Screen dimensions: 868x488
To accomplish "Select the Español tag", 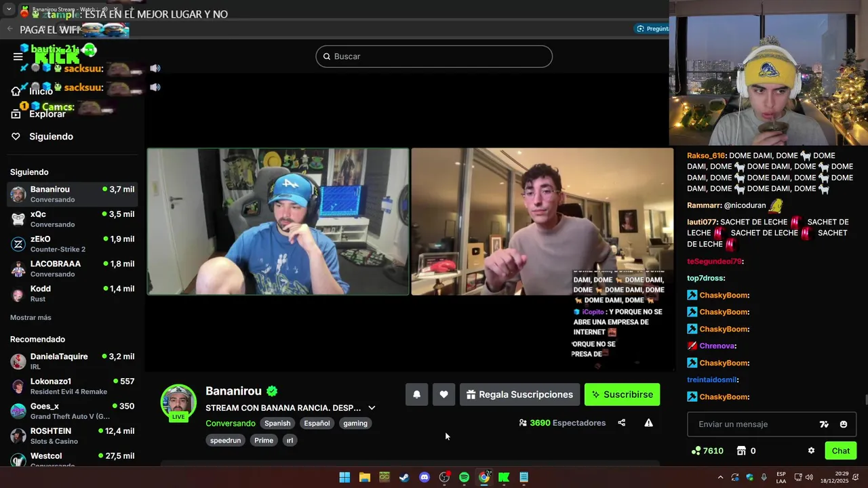I will 317,423.
